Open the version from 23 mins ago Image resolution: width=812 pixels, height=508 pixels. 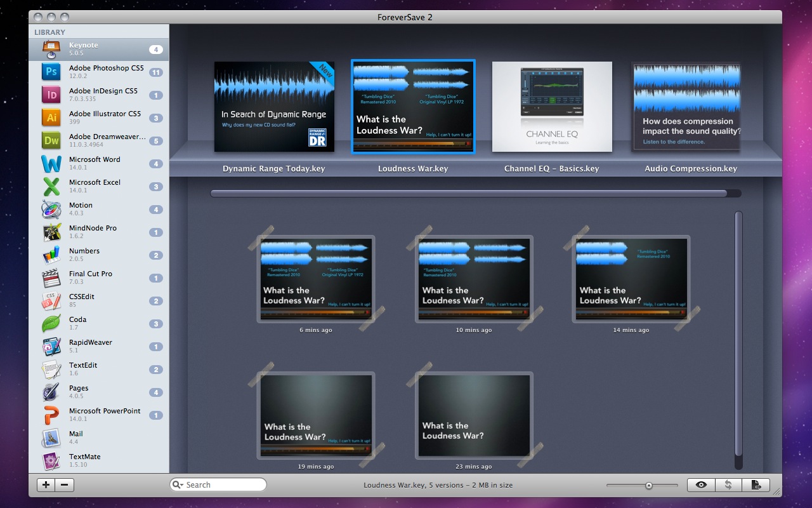click(474, 415)
